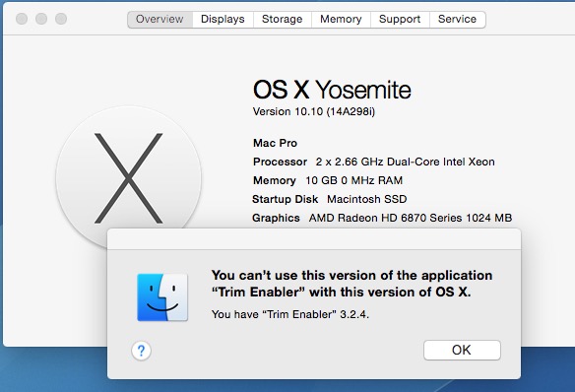
Task: Open the Displays tab
Action: [x=223, y=19]
